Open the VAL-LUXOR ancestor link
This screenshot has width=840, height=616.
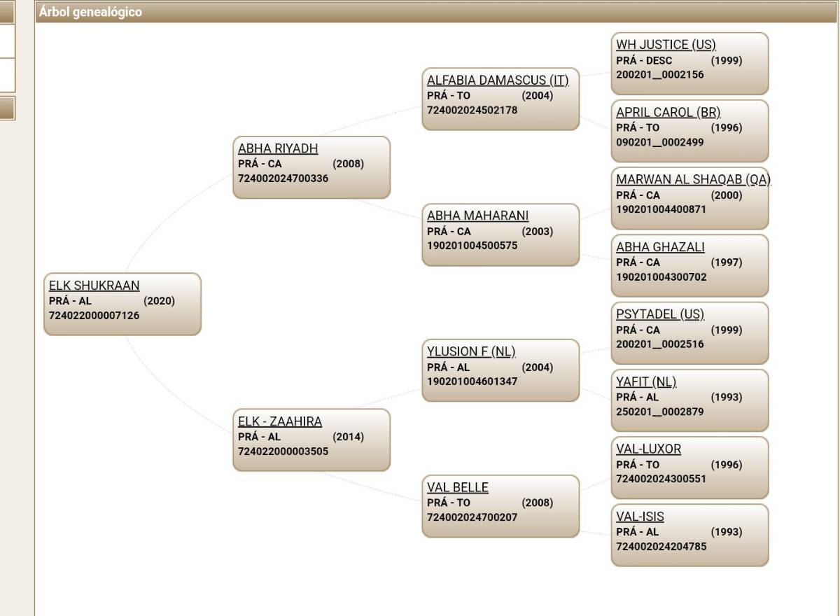pyautogui.click(x=648, y=449)
